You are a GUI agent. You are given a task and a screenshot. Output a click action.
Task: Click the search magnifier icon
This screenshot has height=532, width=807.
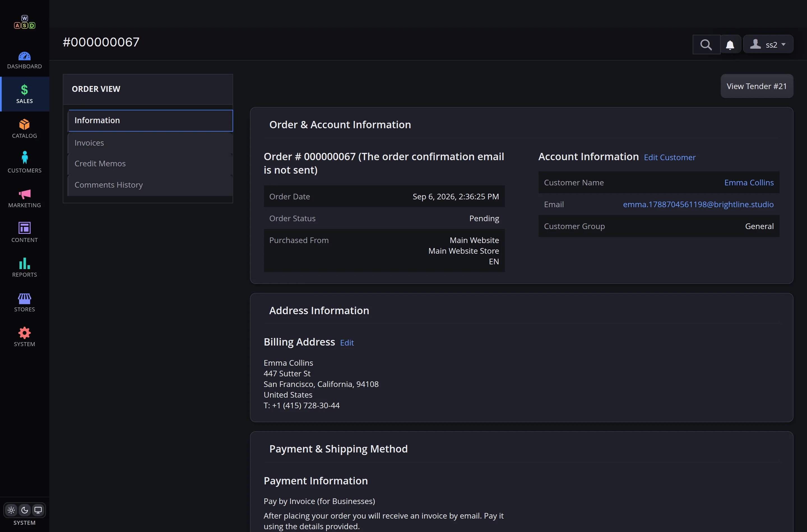pyautogui.click(x=706, y=45)
